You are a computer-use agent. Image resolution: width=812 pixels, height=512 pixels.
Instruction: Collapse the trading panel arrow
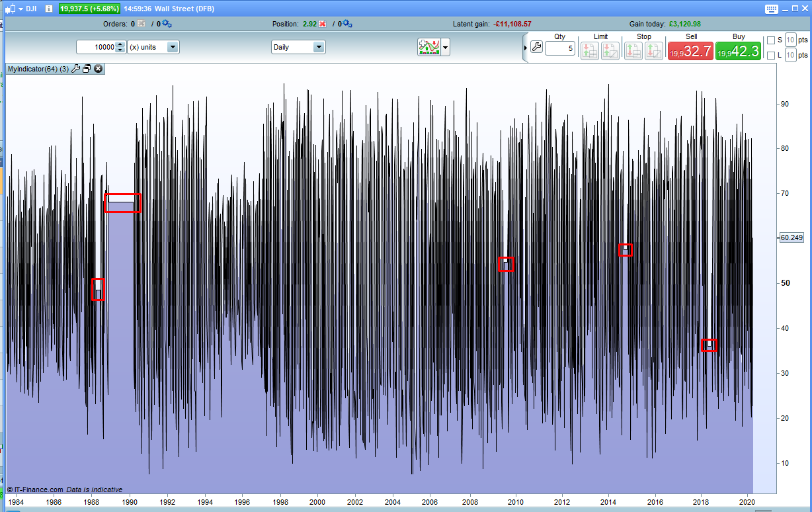point(526,48)
